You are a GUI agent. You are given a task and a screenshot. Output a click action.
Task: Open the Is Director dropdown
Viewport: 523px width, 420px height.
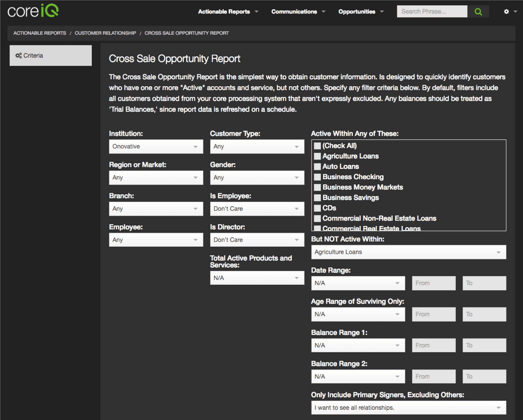point(257,240)
